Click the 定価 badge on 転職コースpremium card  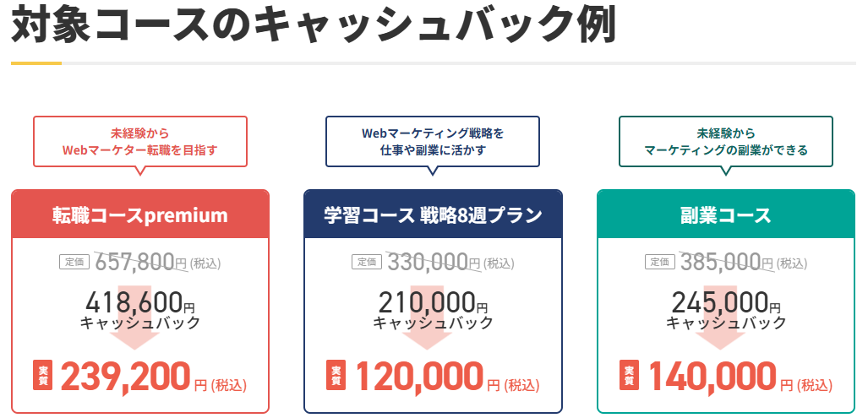74,262
